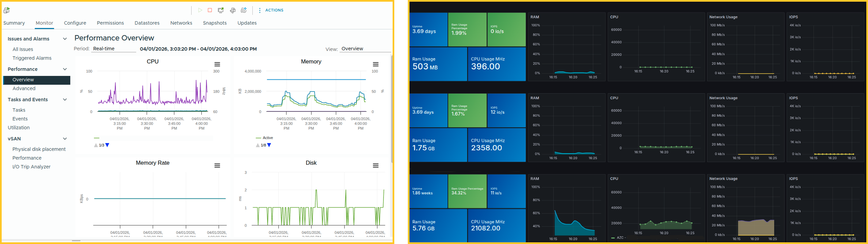Open Events in the sidebar
868x244 pixels.
[20, 119]
